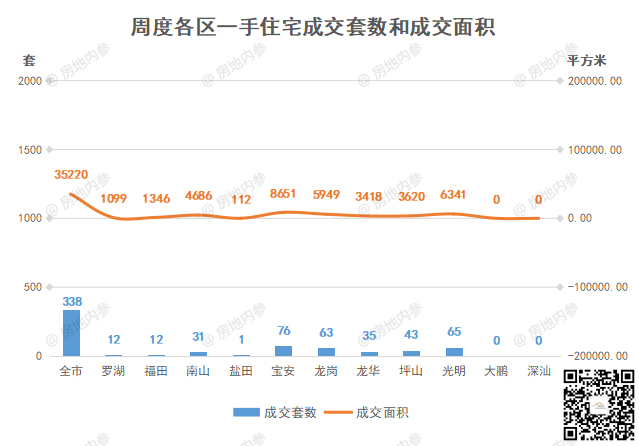Click the chart title 周度各区一手住宅成交套数和成交面积
Screen dimensions: 639x446
click(313, 27)
